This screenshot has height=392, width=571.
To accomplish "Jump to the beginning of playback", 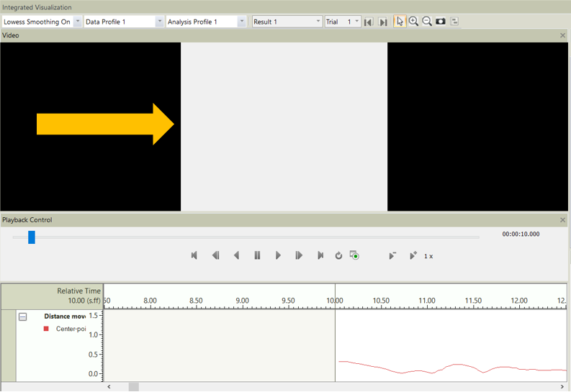I will (194, 255).
